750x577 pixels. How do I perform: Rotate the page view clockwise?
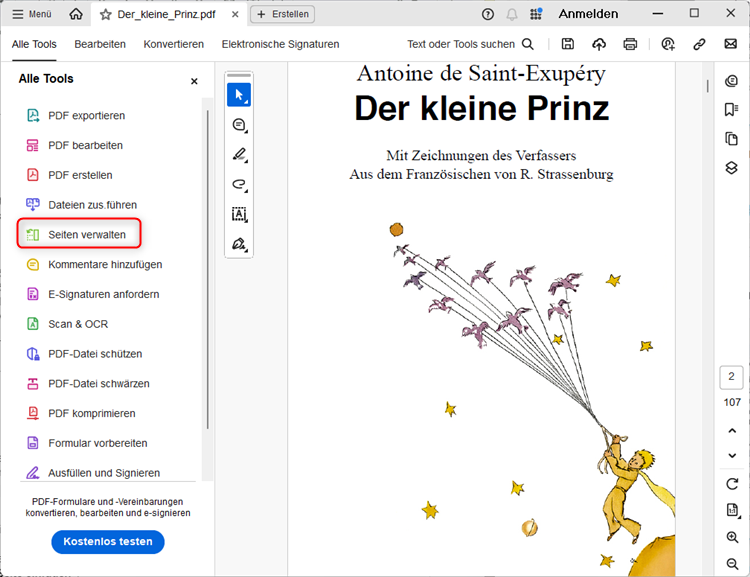click(732, 484)
